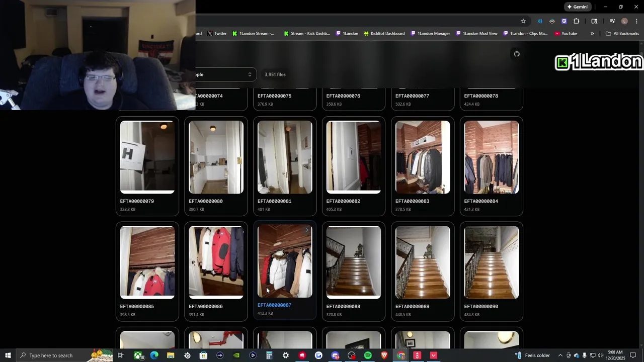Open thumbnail EFTA00000084
Screen dimensions: 644x362
tap(492, 157)
